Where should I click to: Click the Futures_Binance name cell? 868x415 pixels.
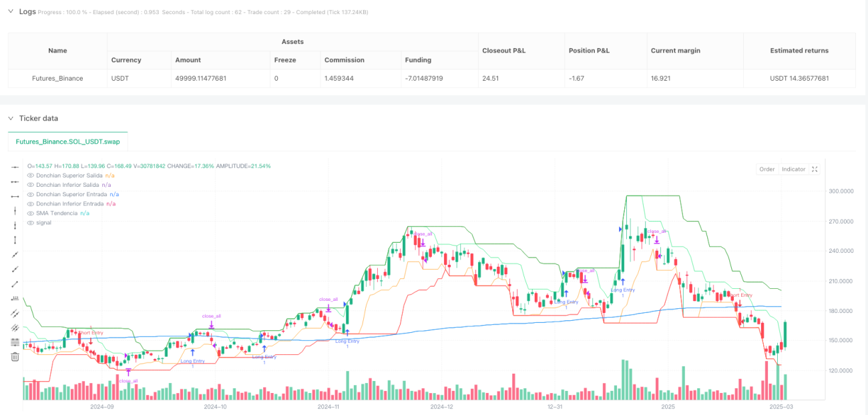[57, 78]
